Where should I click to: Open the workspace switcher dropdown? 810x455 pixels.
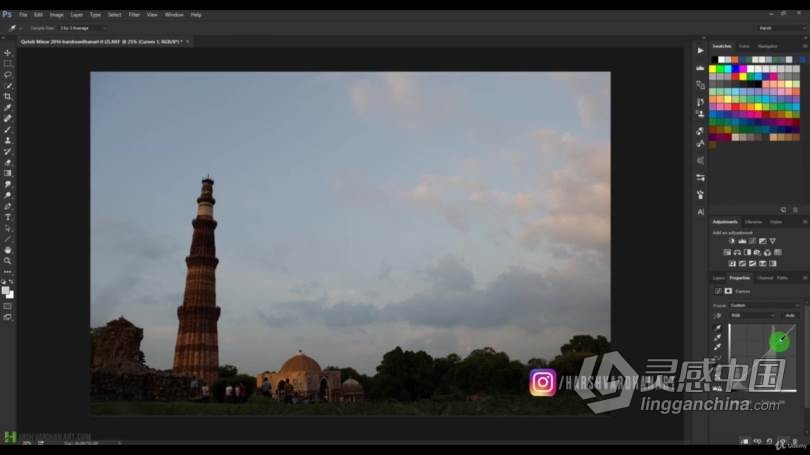pyautogui.click(x=781, y=28)
